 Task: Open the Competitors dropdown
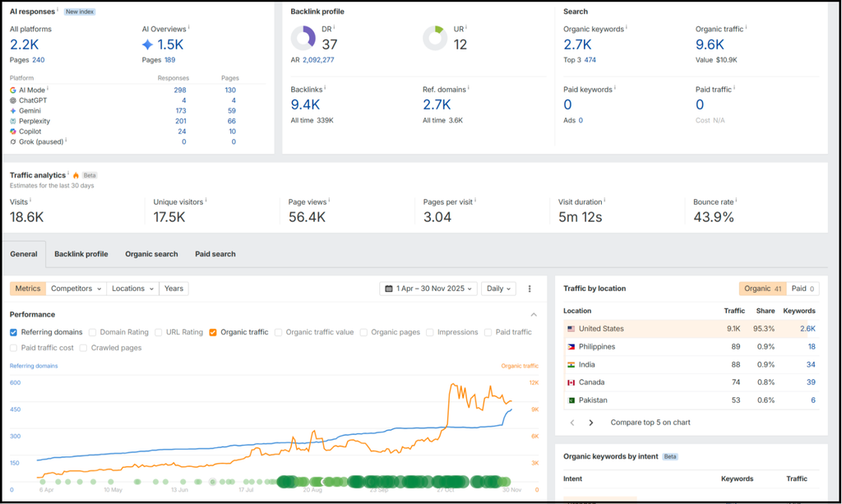[76, 289]
